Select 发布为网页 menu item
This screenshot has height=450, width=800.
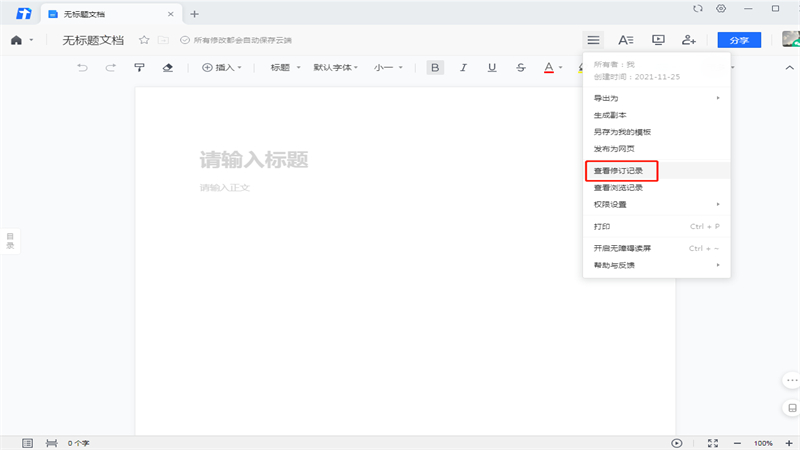(657, 148)
